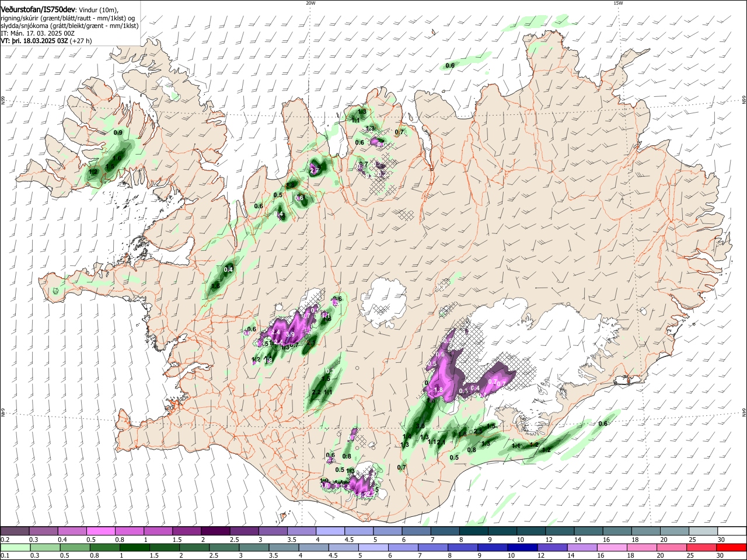Select the lower legend green swatch labeled 0.5
This screenshot has width=747, height=560.
[x=74, y=547]
